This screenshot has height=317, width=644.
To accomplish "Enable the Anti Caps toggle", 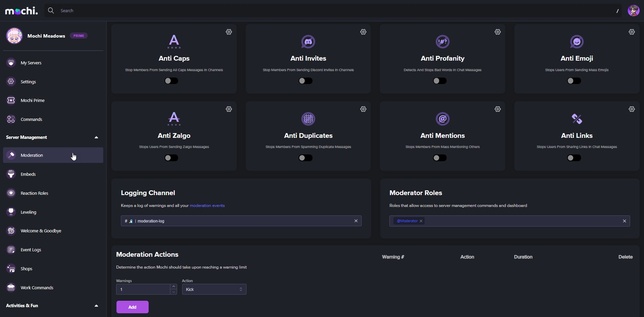I will pos(171,81).
